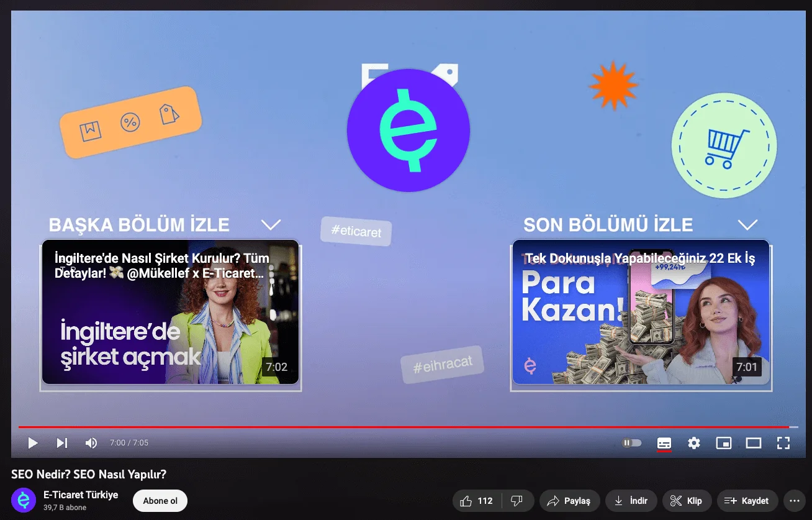Open the Para Kazan! end screen thumbnail
This screenshot has width=812, height=520.
(x=641, y=314)
